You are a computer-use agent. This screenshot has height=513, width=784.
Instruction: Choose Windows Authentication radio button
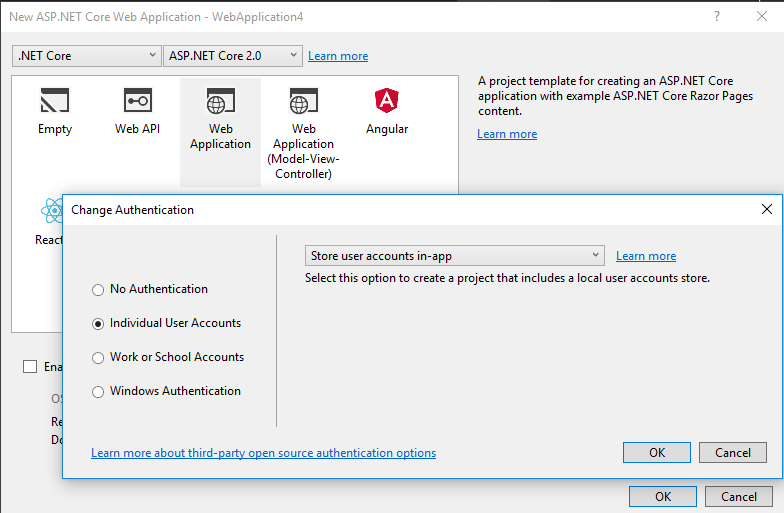[98, 392]
